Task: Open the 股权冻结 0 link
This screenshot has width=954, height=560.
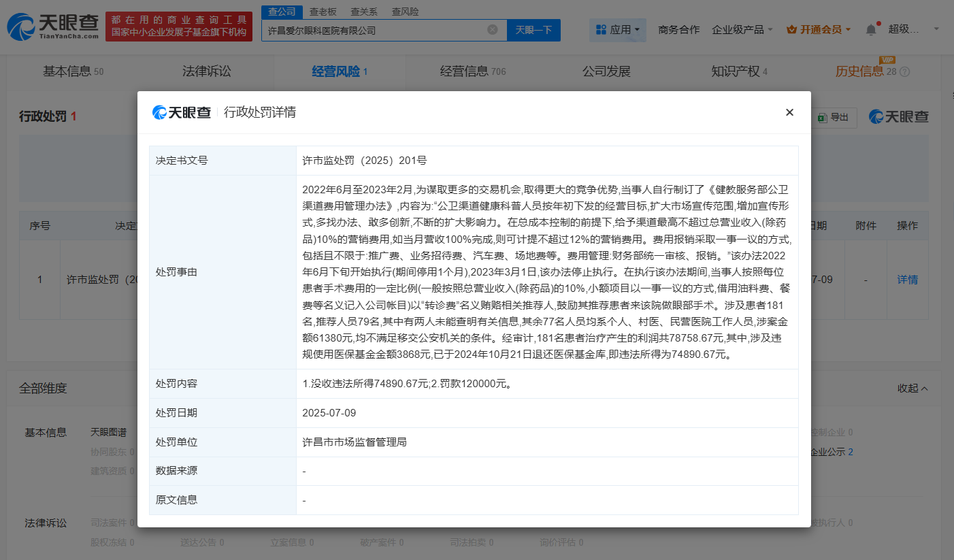Action: pyautogui.click(x=112, y=542)
